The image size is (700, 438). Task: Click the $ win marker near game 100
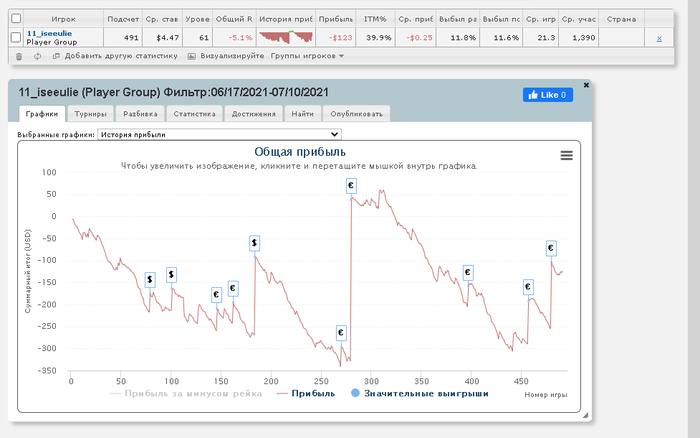[171, 275]
